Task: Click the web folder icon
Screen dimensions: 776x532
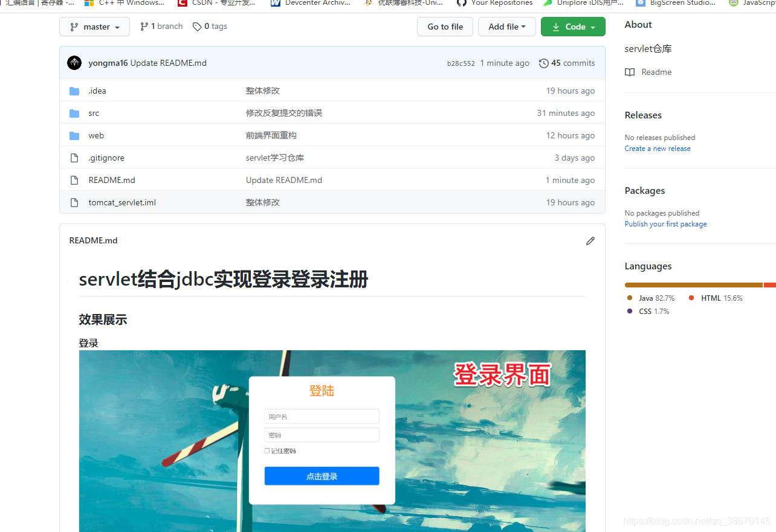Action: [x=74, y=135]
